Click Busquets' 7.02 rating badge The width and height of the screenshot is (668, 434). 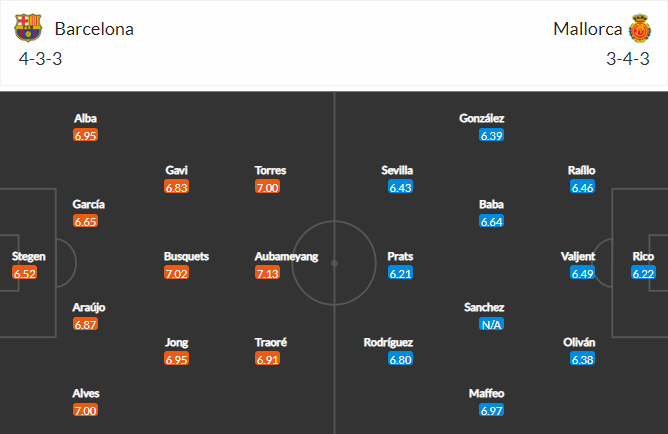click(x=177, y=273)
